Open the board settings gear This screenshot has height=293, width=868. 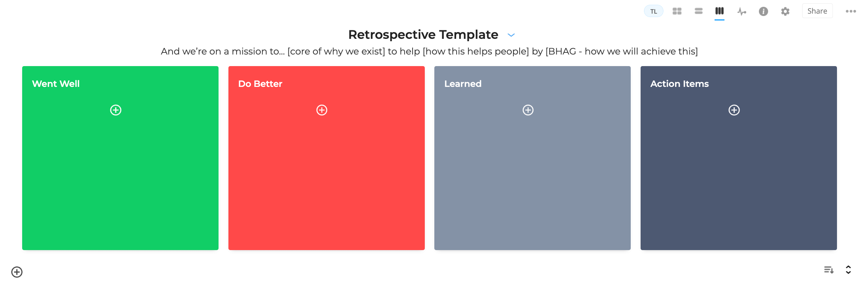tap(785, 11)
